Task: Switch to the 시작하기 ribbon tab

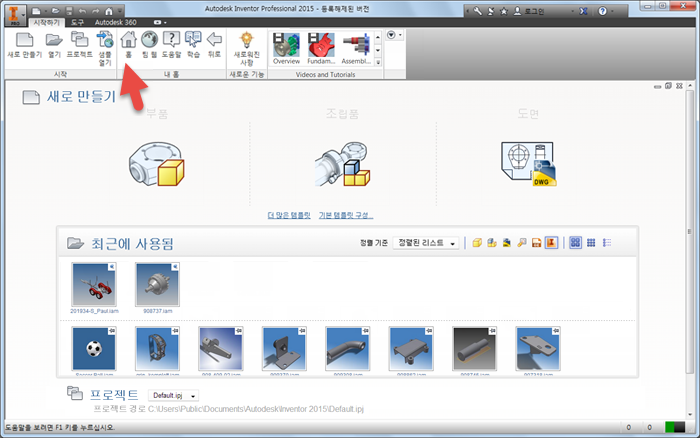Action: point(46,22)
